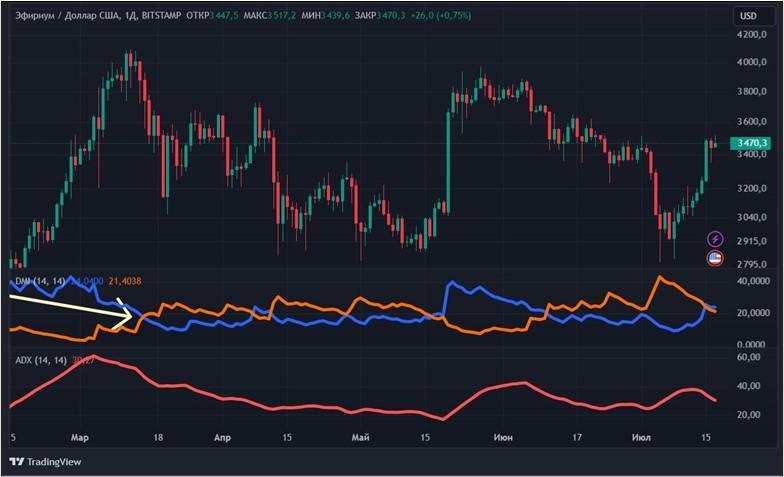784x477 pixels.
Task: Click the Ethereum / US Dollar symbol title
Action: click(x=67, y=16)
